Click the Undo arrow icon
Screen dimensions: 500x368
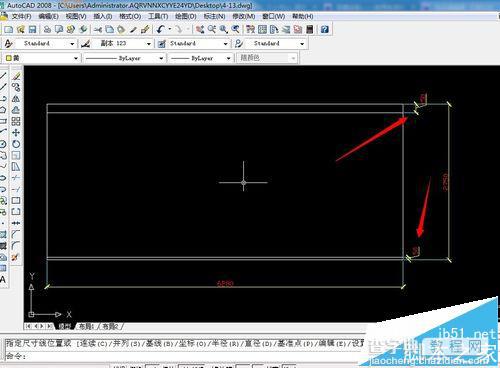tap(161, 29)
